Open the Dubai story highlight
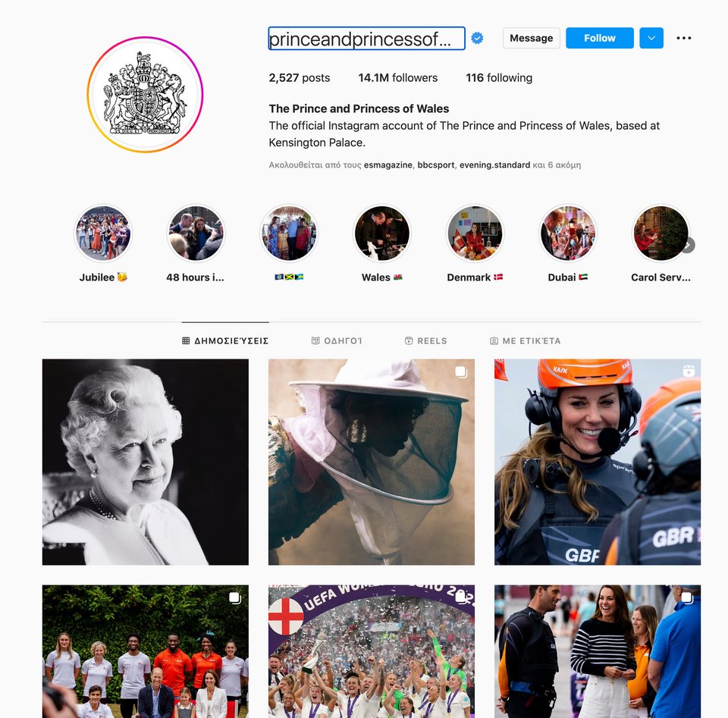 [567, 234]
